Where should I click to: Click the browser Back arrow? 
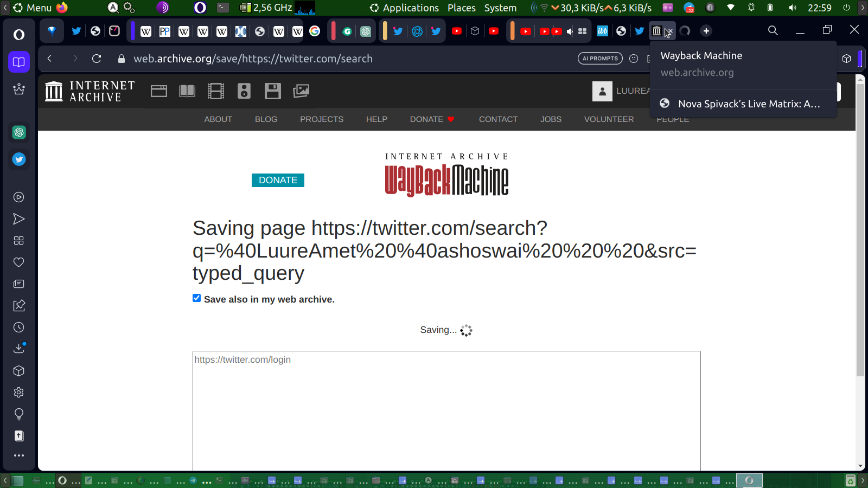pyautogui.click(x=49, y=59)
